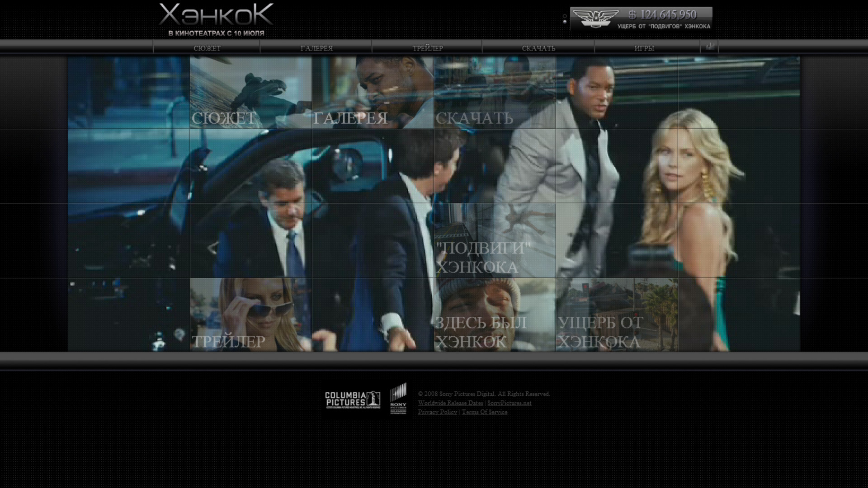Open the УЩЕРБ ОТ ХЭНКОКА tile

pyautogui.click(x=617, y=315)
